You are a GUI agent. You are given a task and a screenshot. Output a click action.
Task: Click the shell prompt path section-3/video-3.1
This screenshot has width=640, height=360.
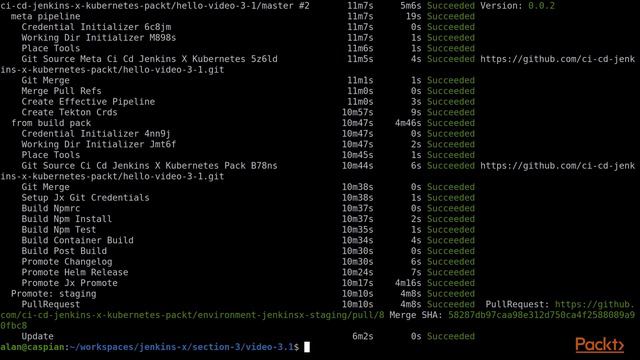pyautogui.click(x=242, y=347)
